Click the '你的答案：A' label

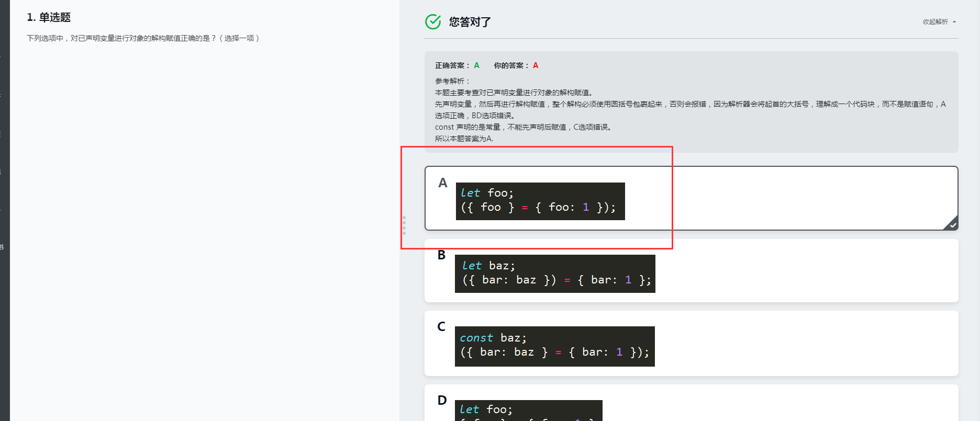[516, 65]
